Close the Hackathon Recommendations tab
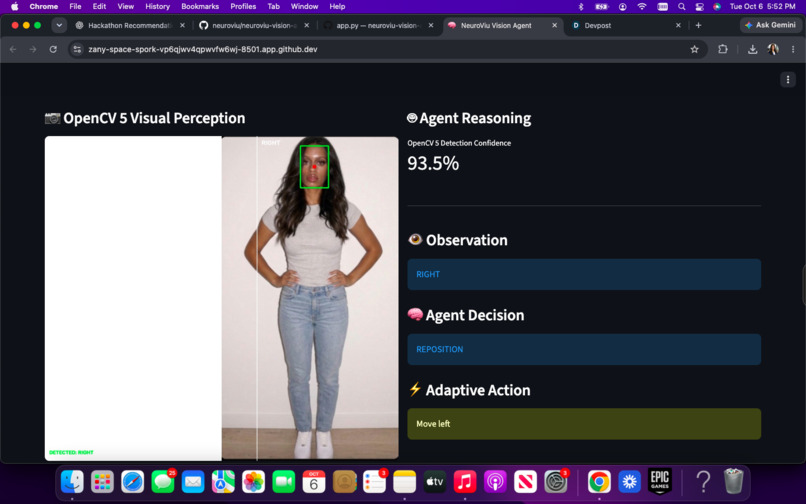Viewport: 806px width, 504px height. [x=182, y=25]
